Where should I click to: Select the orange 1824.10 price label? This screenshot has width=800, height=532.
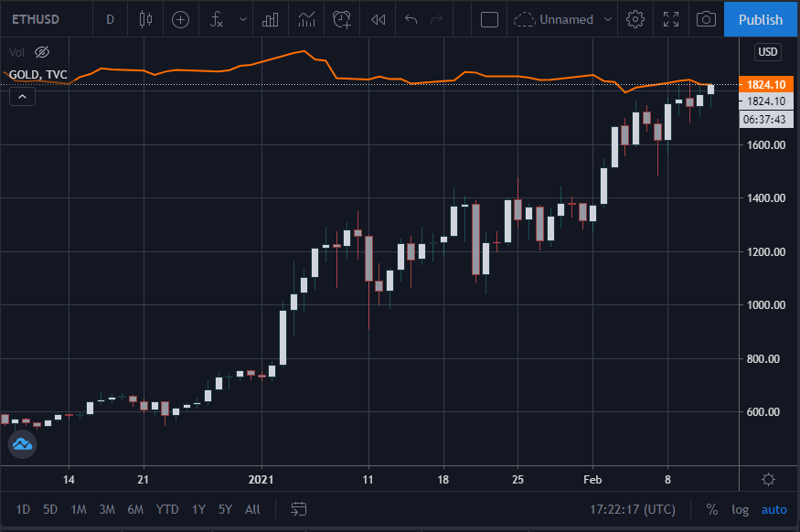point(766,85)
